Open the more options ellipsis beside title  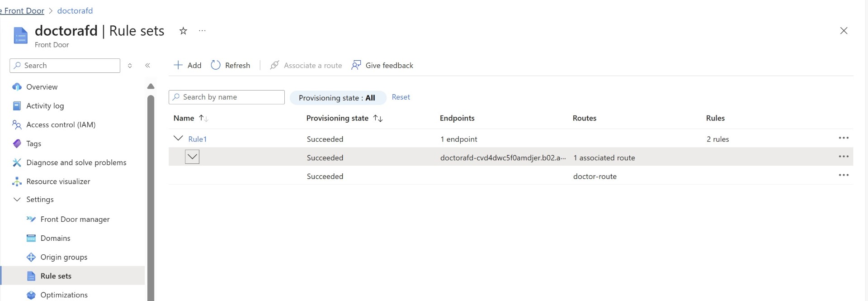tap(202, 31)
